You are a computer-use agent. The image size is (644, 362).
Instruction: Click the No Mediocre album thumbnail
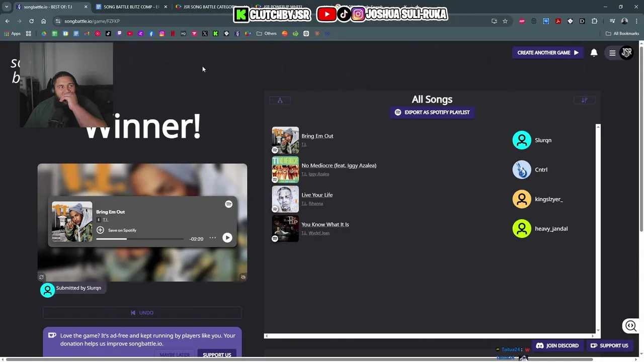(x=285, y=169)
